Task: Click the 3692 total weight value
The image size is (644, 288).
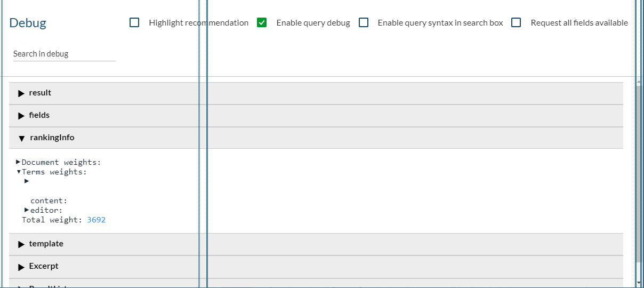Action: [x=96, y=220]
